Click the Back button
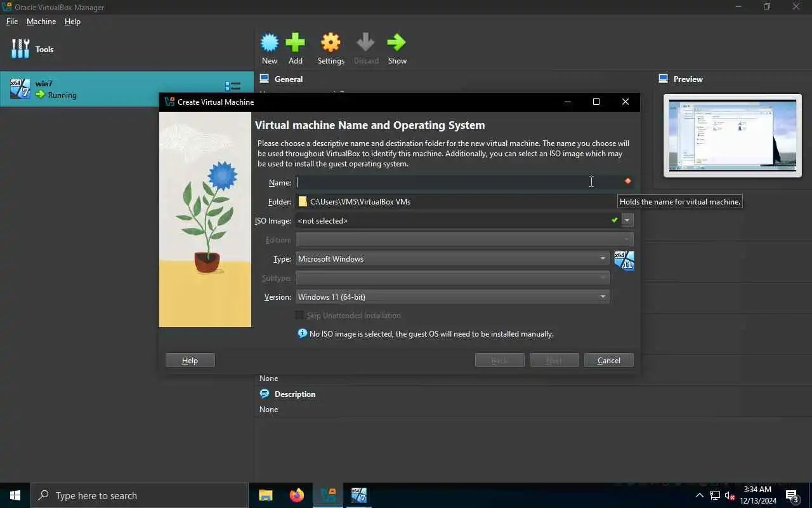Image resolution: width=812 pixels, height=508 pixels. [x=500, y=360]
